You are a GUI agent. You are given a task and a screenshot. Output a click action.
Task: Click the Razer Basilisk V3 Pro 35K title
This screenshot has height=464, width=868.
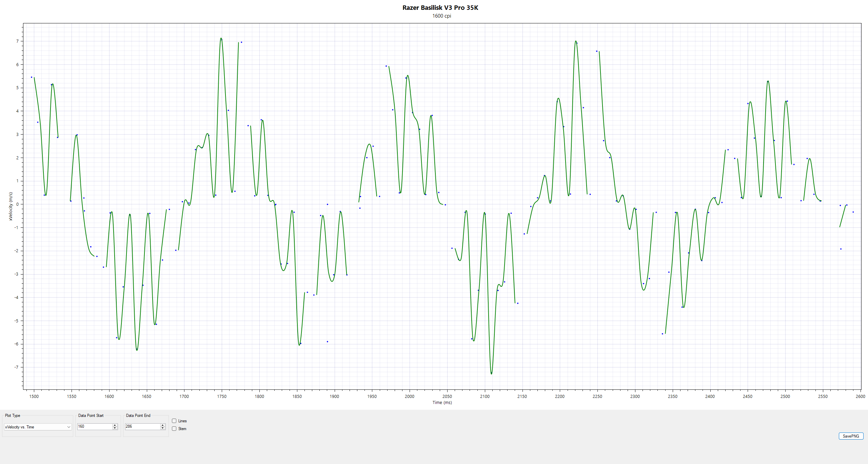(x=440, y=7)
